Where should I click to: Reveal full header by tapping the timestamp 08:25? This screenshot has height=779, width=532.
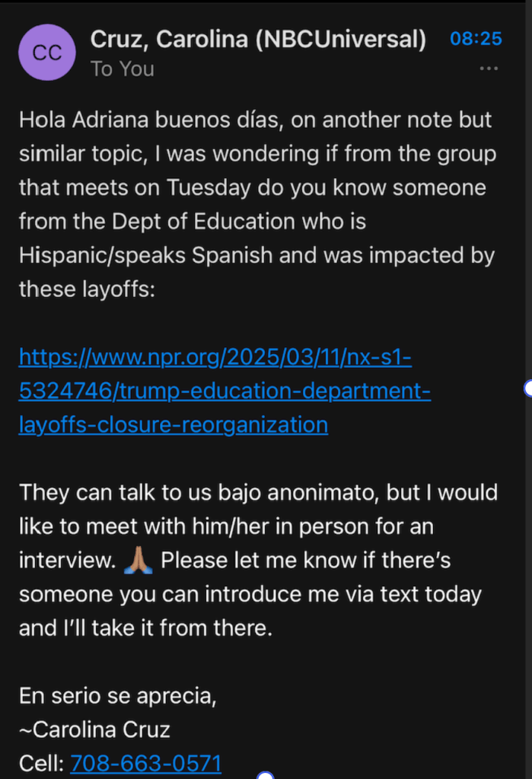(x=476, y=39)
